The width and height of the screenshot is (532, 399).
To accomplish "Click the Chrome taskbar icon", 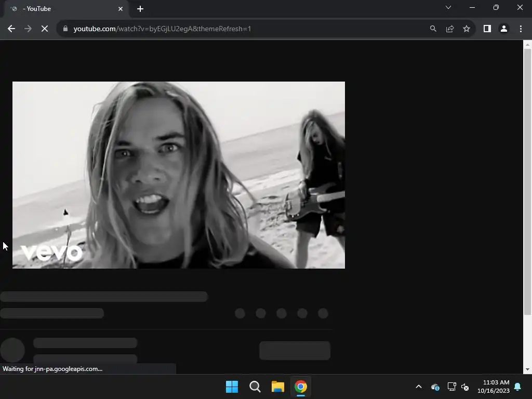I will point(301,387).
